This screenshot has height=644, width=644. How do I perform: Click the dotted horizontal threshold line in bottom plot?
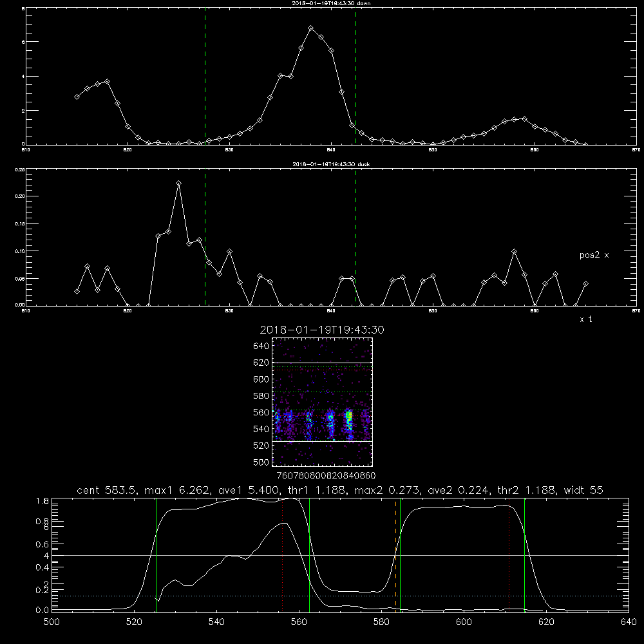(340, 596)
